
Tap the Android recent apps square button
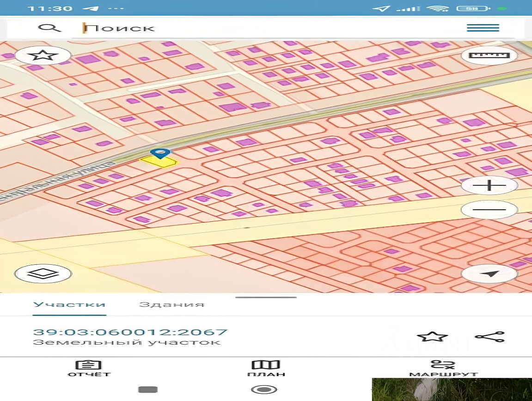tap(148, 389)
